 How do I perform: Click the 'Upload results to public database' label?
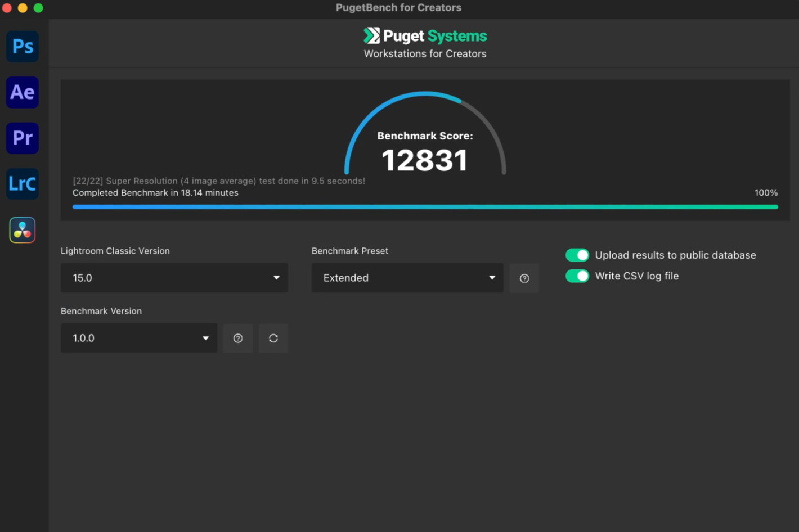(x=675, y=255)
